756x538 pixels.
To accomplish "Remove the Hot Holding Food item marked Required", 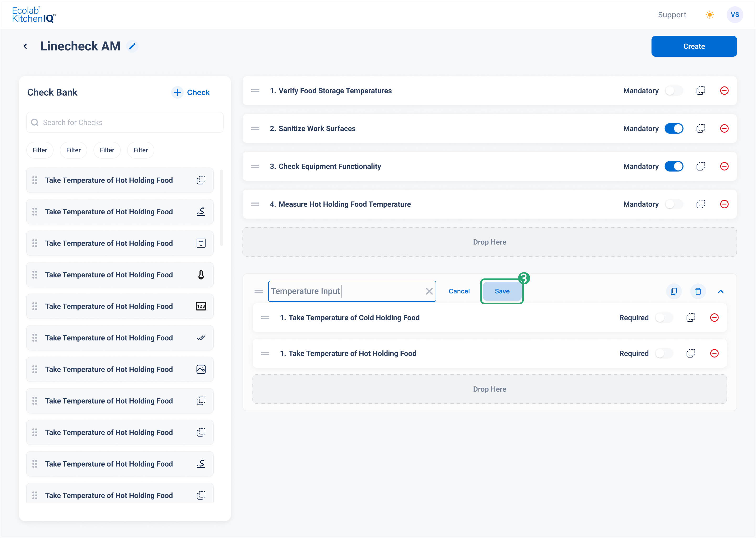I will click(x=714, y=354).
